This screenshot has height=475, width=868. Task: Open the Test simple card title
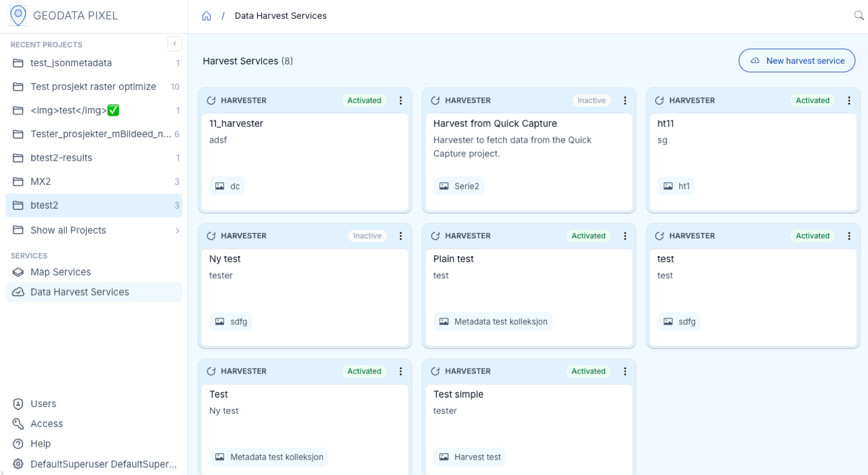coord(458,394)
